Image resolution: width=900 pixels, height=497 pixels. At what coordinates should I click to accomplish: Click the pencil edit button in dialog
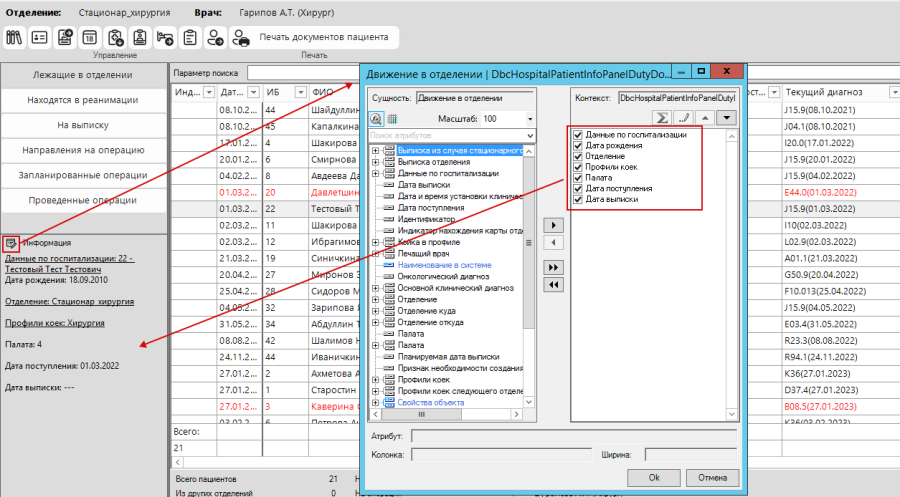(684, 118)
